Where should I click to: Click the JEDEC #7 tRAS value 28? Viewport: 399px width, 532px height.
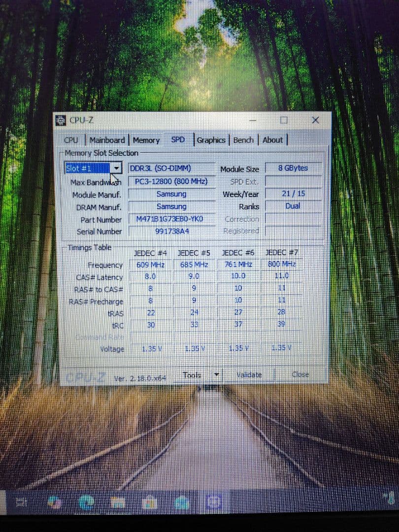[x=282, y=312]
